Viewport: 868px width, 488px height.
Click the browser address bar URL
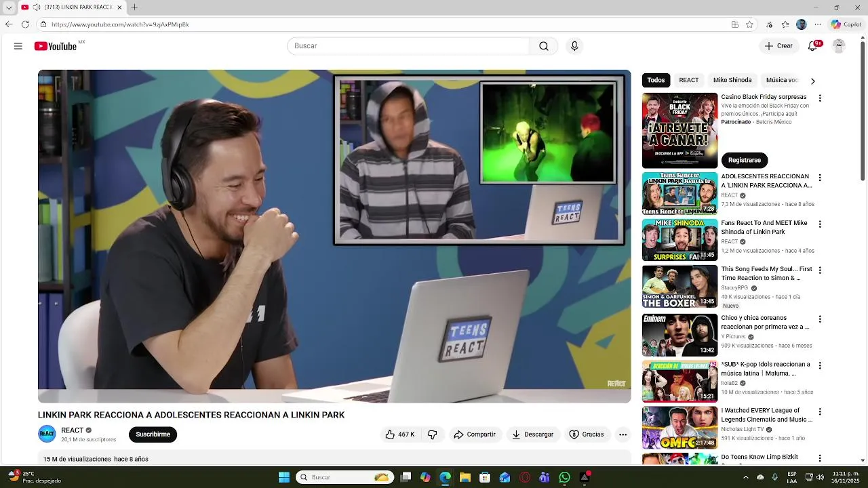[120, 24]
